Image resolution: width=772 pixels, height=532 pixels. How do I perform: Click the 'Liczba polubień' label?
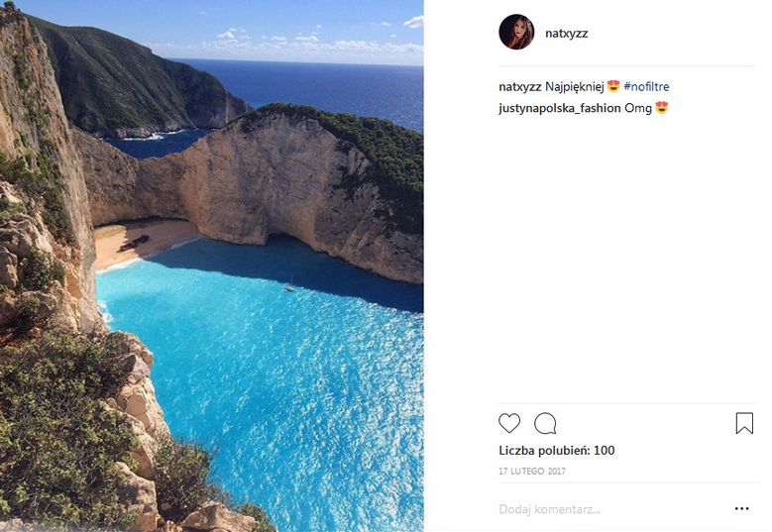pyautogui.click(x=544, y=451)
